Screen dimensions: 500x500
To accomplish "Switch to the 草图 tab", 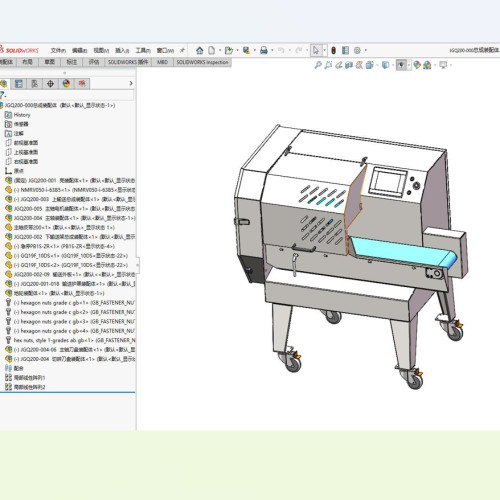I will 50,62.
